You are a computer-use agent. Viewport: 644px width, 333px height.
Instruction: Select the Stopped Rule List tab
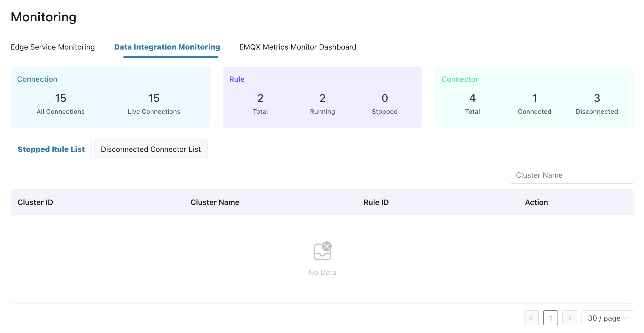pyautogui.click(x=51, y=149)
